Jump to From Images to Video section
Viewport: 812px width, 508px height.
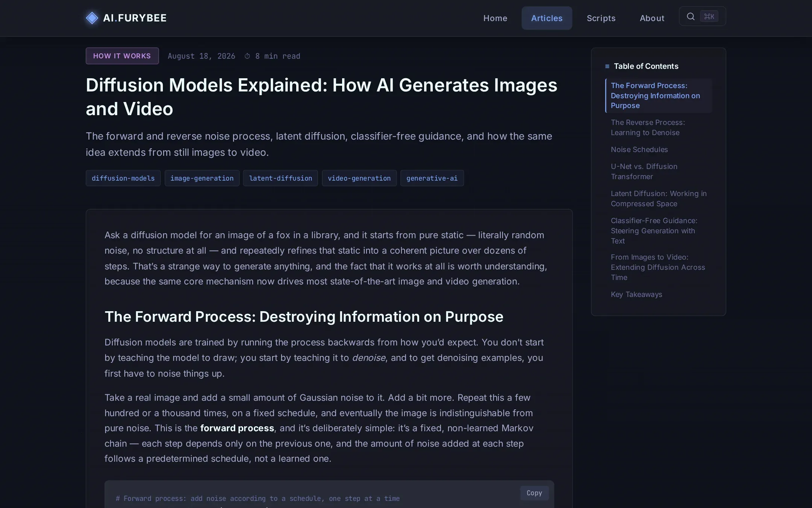658,267
